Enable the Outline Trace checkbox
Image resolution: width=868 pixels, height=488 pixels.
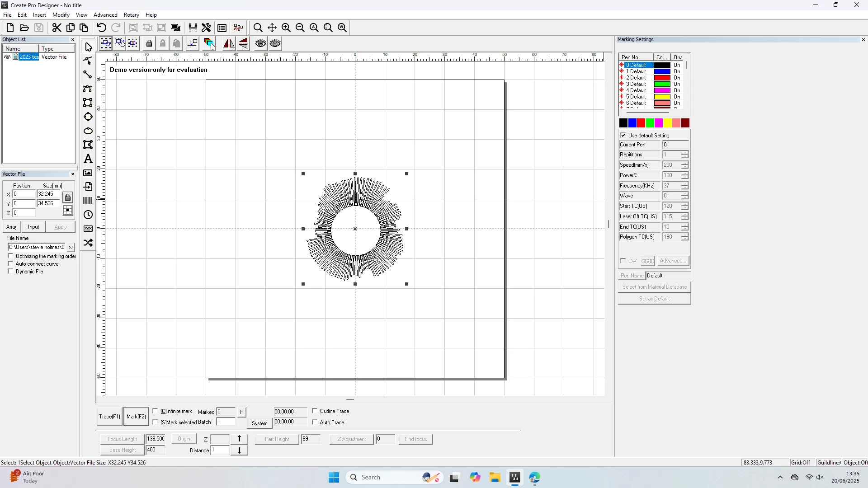point(315,411)
